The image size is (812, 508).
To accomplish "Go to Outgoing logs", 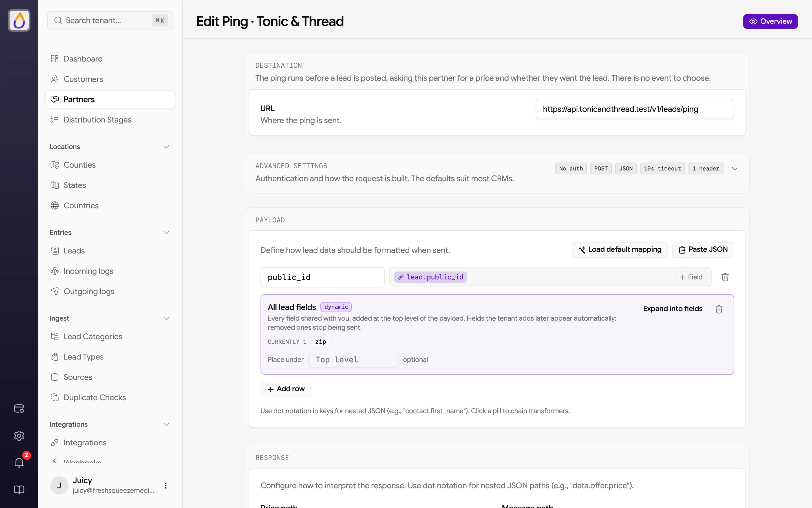I will (x=110, y=291).
